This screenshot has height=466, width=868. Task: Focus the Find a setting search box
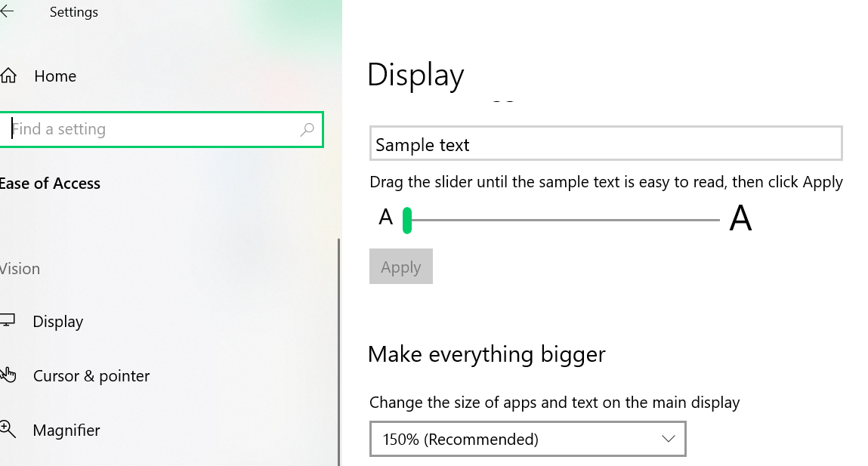151,130
